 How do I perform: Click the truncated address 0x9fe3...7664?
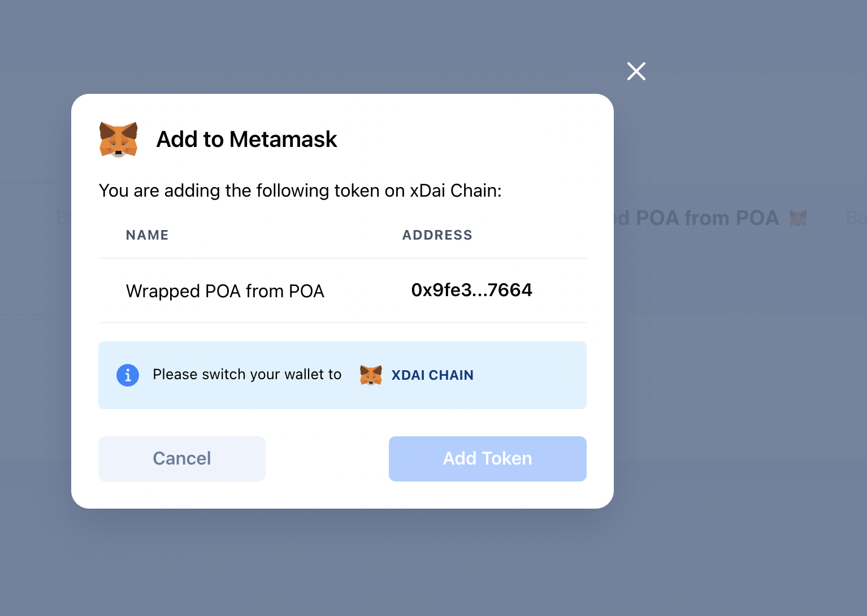point(471,290)
